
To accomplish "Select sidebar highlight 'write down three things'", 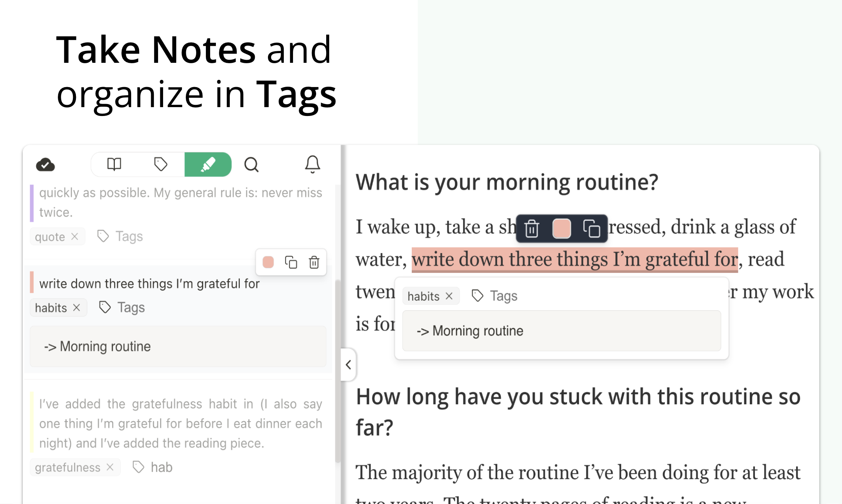I will pyautogui.click(x=150, y=284).
